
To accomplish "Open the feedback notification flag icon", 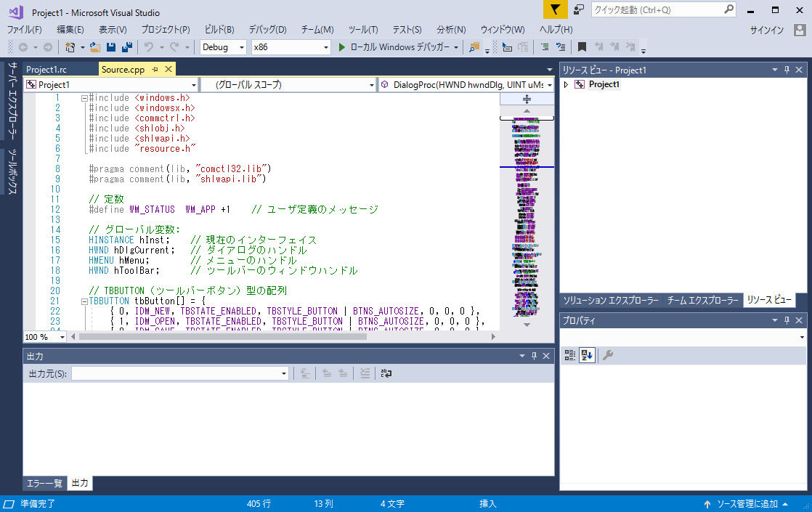I will point(555,9).
